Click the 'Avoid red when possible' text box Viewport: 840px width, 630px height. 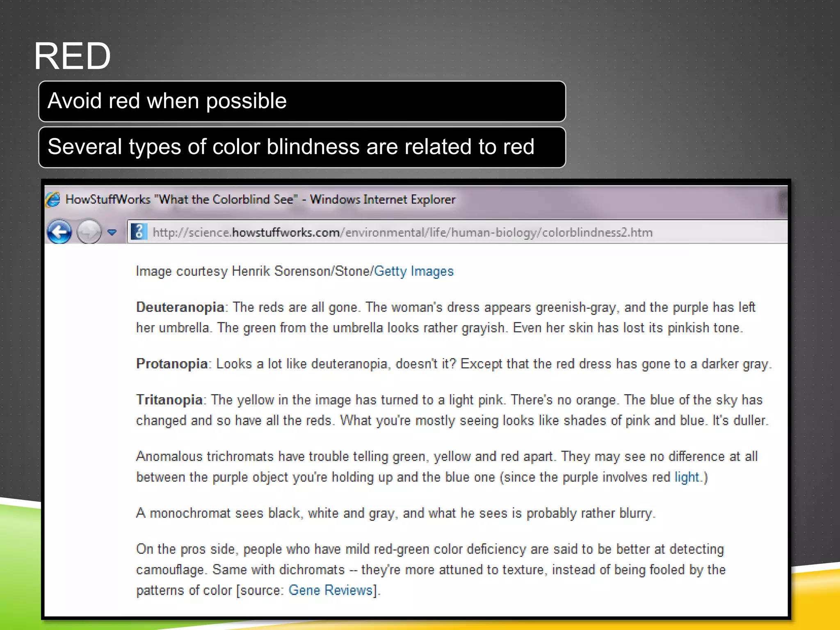click(302, 101)
